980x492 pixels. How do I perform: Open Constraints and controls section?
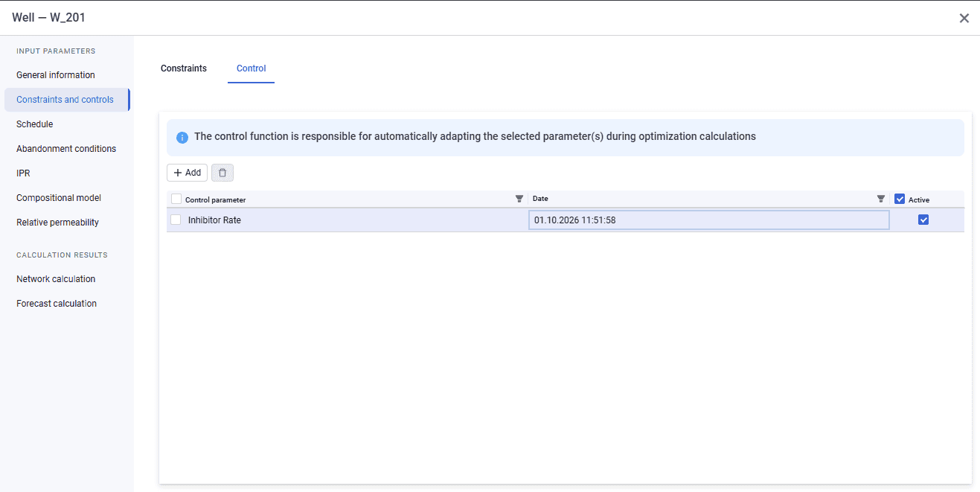pos(67,100)
